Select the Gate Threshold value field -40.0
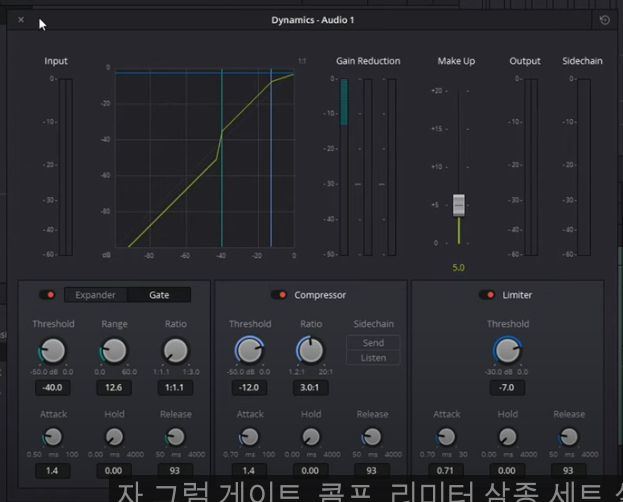 52,388
